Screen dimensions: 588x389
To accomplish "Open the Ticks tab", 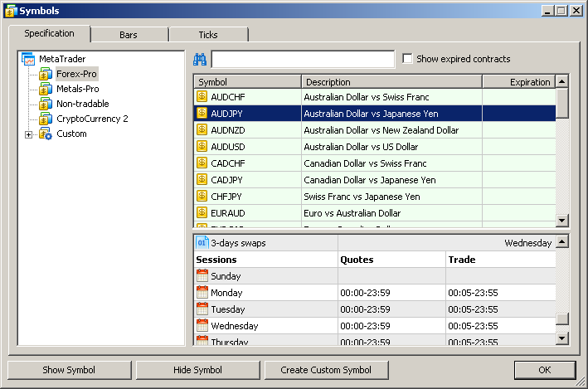I will click(208, 35).
